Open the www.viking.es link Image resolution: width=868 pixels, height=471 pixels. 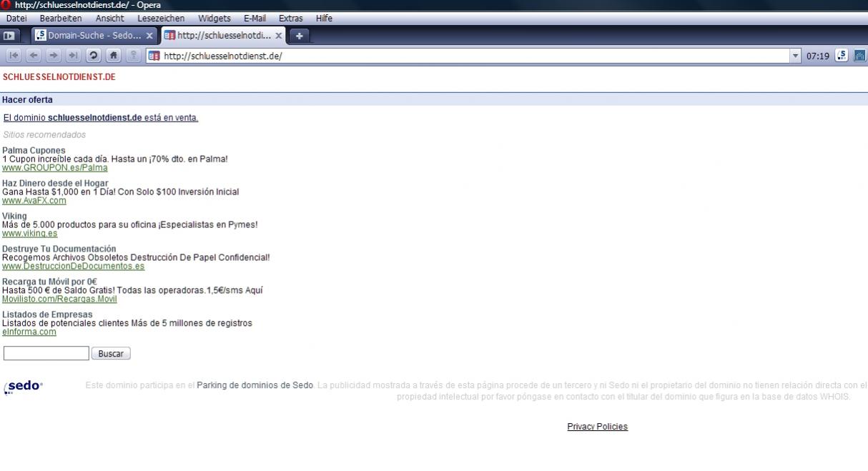30,234
